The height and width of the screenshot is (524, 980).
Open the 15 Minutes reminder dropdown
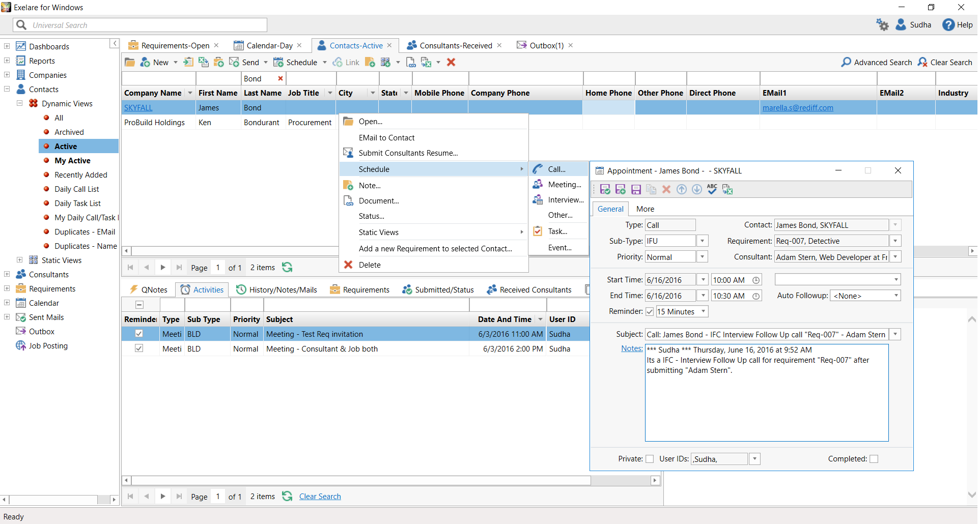tap(704, 311)
